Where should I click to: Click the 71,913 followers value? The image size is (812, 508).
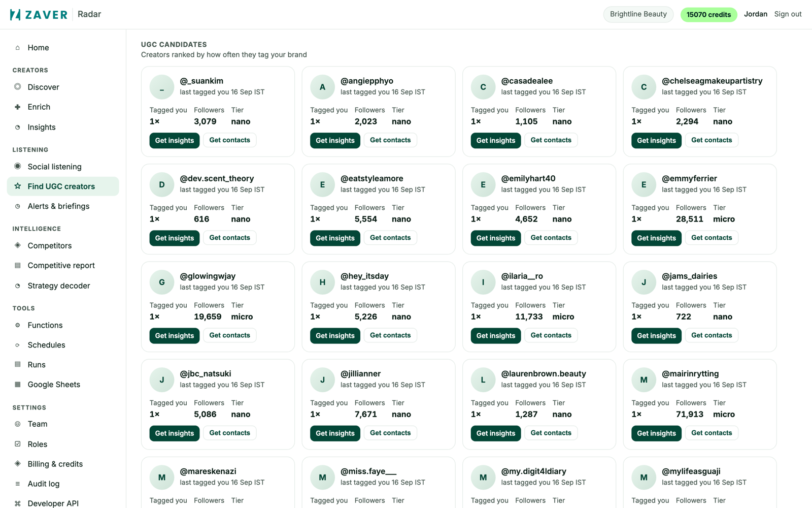coord(690,415)
